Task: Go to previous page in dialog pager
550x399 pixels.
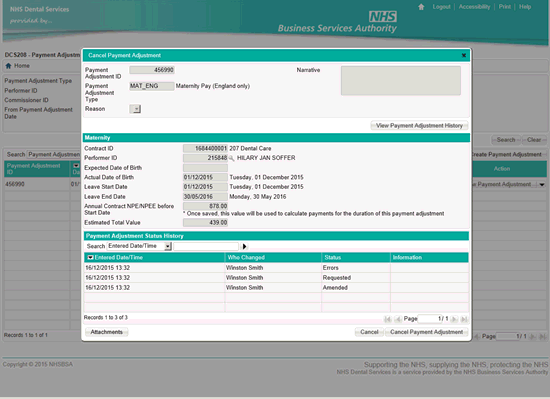Action: [398, 319]
